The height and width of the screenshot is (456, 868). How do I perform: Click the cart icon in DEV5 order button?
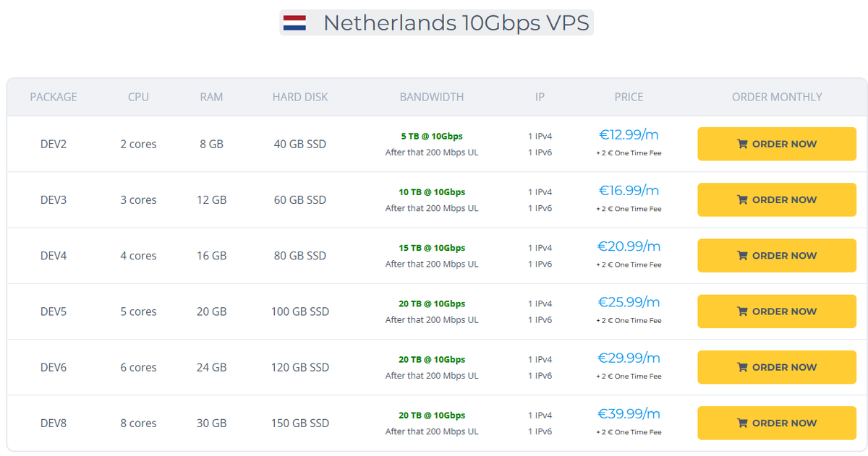(x=742, y=311)
